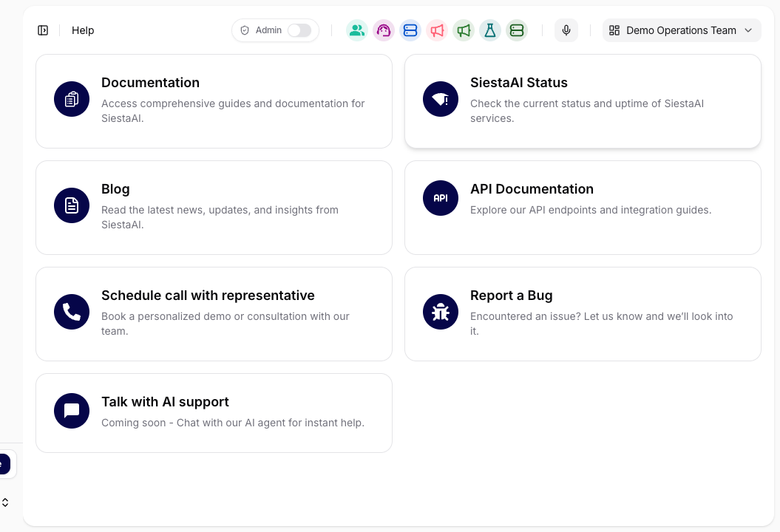
Task: Open the Demo Operations Team dropdown
Action: point(682,30)
